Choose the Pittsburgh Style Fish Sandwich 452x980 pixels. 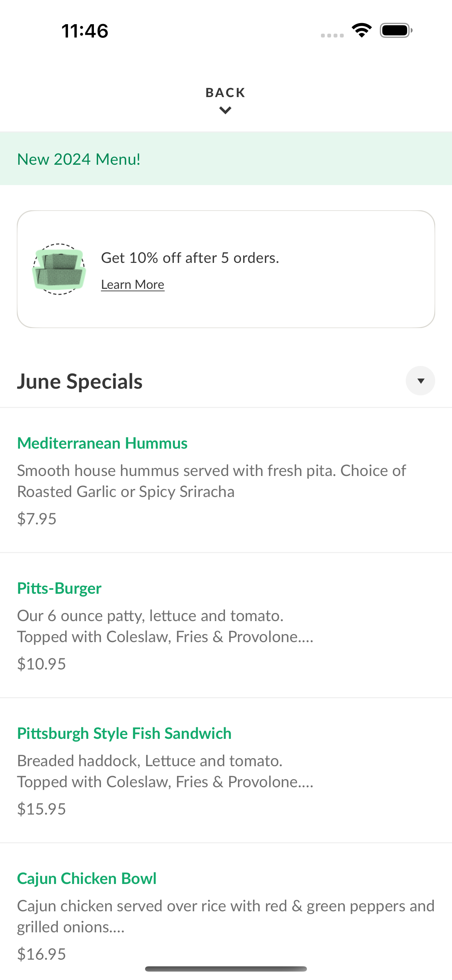click(x=226, y=770)
